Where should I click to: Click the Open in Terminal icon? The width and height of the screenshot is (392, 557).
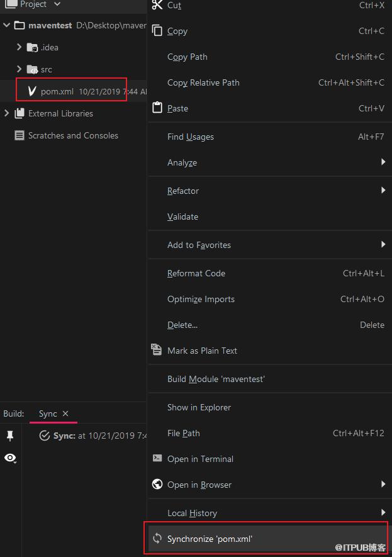pyautogui.click(x=157, y=458)
